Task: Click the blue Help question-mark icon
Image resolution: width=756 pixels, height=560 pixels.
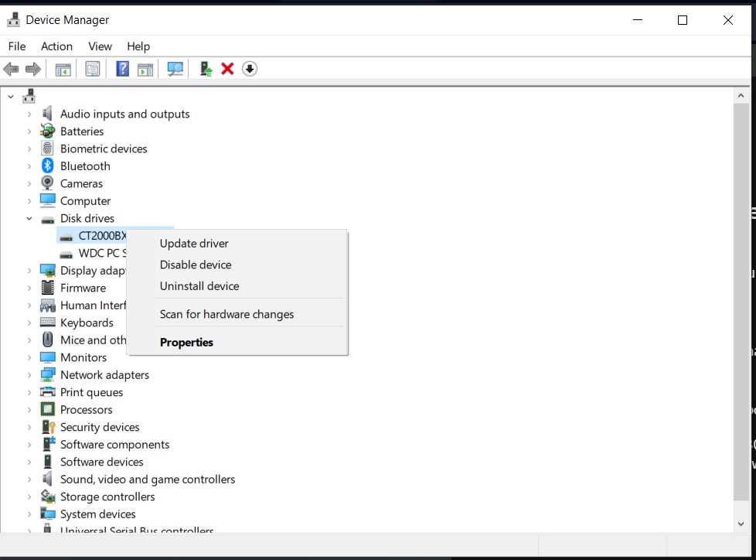Action: click(122, 69)
